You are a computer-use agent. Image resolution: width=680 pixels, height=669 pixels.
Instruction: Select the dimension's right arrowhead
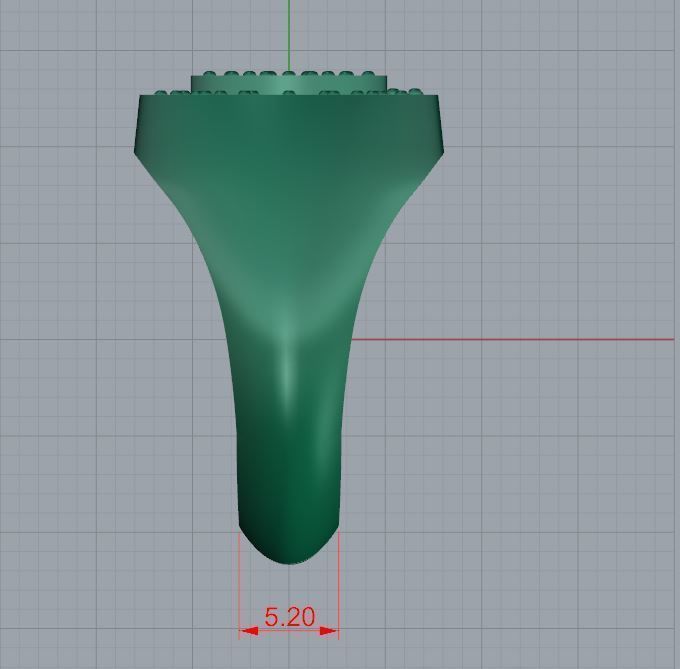pyautogui.click(x=328, y=631)
